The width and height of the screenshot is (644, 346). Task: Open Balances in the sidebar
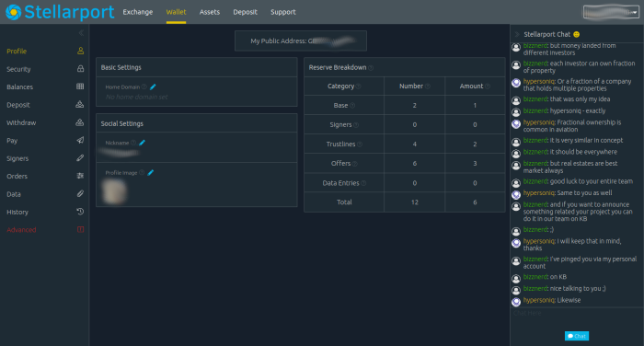pos(19,86)
